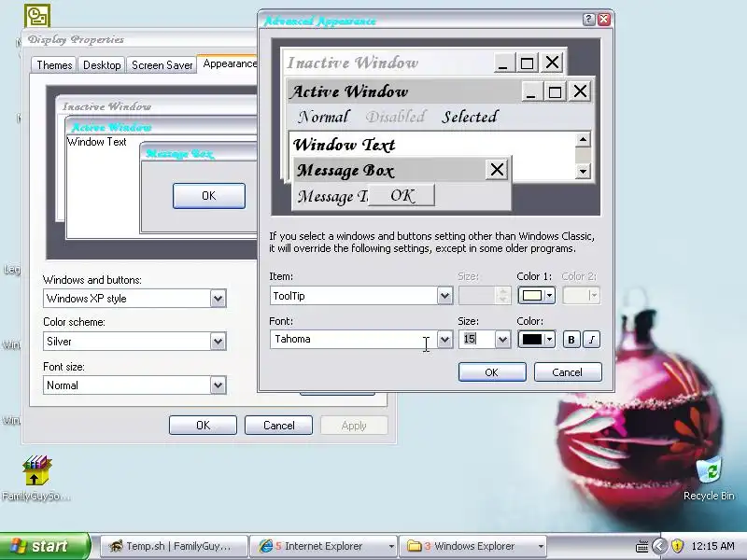This screenshot has height=560, width=747.
Task: Click Message Box title in large preview
Action: point(345,170)
